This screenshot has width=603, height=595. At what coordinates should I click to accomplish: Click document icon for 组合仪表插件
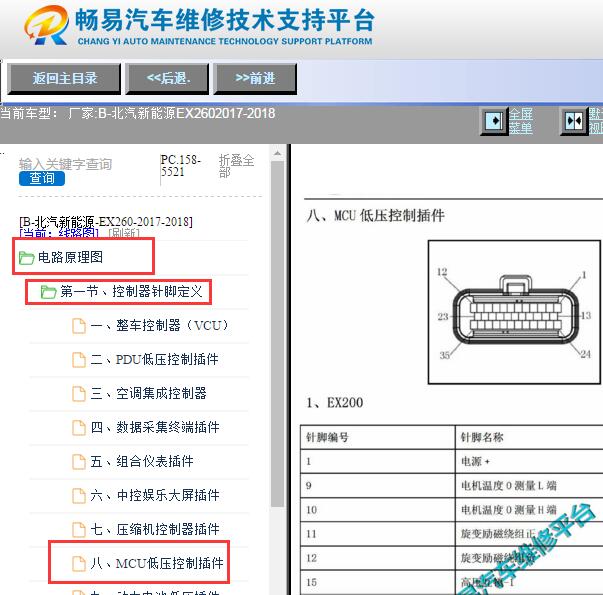(x=79, y=462)
